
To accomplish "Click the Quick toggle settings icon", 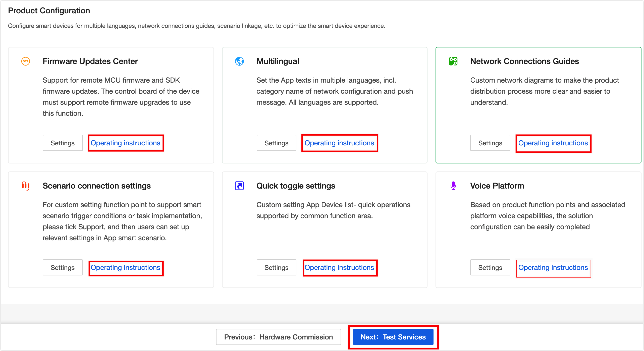I will pos(239,186).
